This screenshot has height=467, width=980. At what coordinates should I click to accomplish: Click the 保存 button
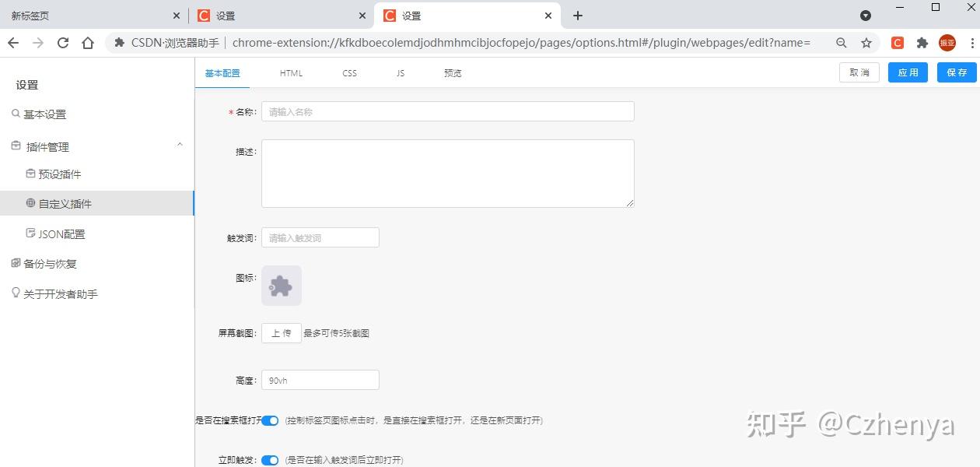[x=957, y=72]
